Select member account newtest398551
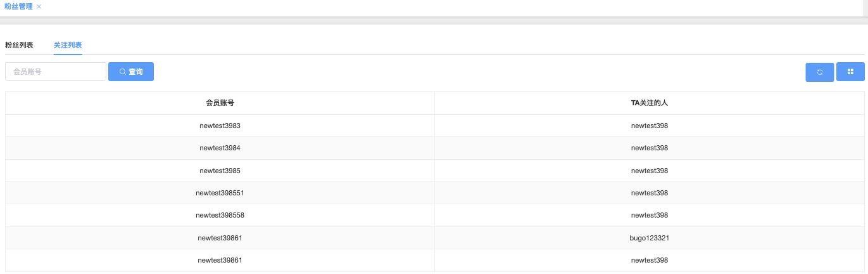The height and width of the screenshot is (274, 868). coord(220,193)
